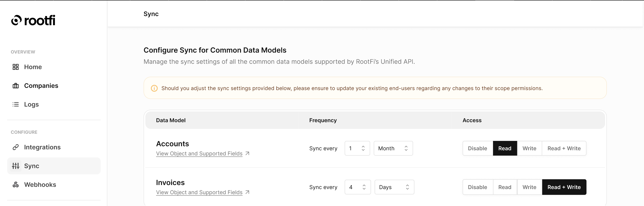Click the Logs list icon
This screenshot has width=644, height=206.
pyautogui.click(x=15, y=104)
